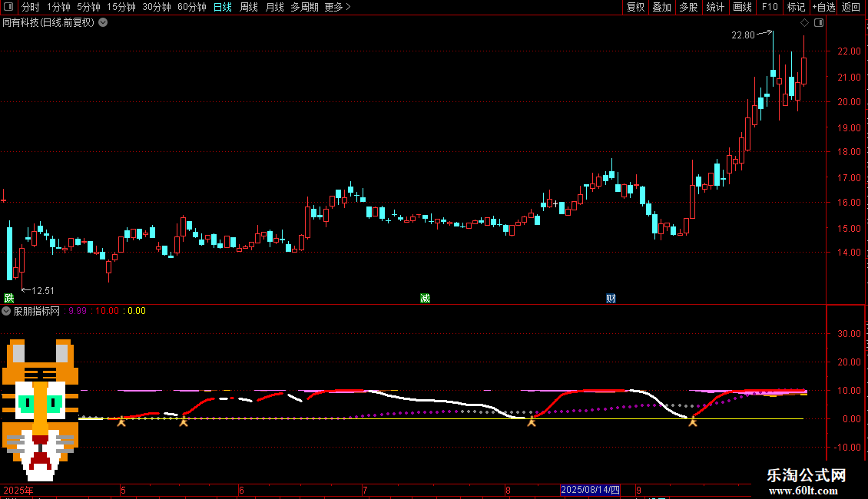
Task: Click the buy signal arrow in September
Action: pos(693,423)
